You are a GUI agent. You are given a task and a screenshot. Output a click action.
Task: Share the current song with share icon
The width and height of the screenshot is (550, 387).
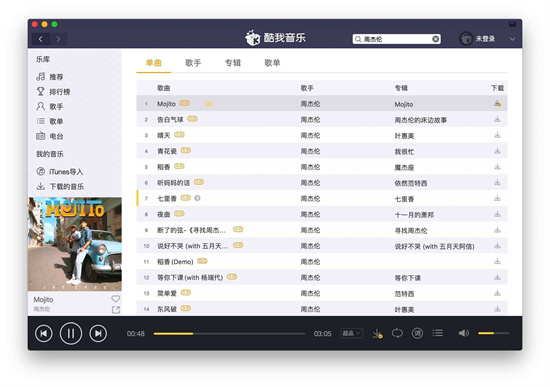(115, 310)
